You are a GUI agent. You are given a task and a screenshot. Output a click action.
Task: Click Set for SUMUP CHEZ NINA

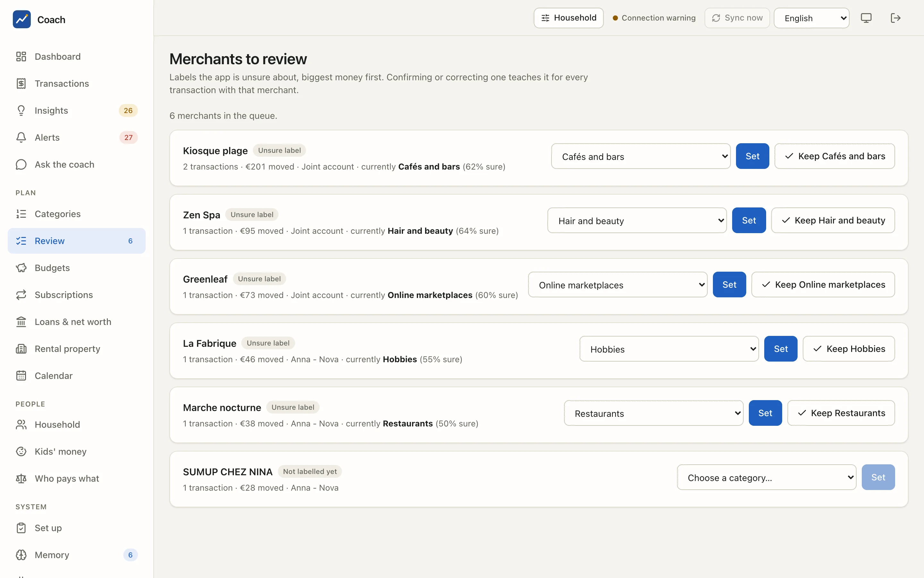click(878, 477)
